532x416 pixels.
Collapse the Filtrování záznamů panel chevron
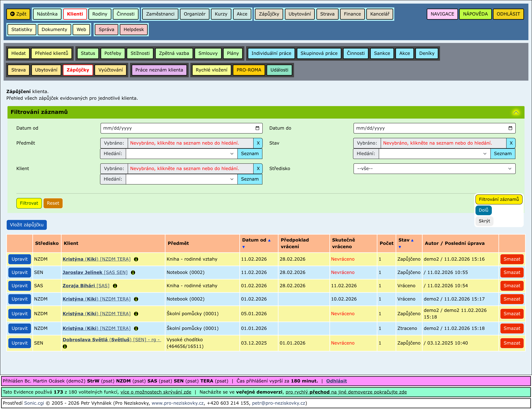[516, 112]
